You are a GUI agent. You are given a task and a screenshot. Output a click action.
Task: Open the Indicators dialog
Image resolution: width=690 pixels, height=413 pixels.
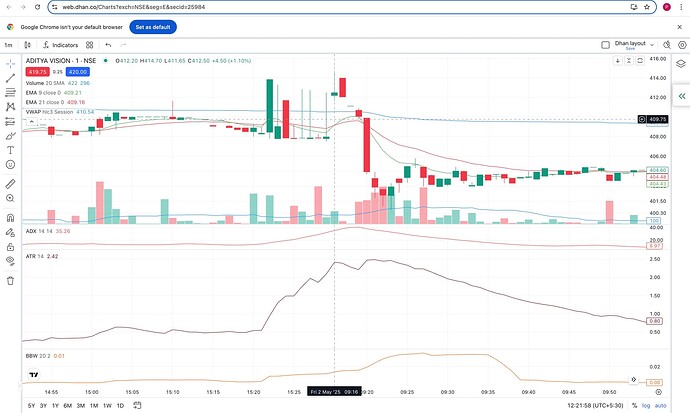(61, 45)
